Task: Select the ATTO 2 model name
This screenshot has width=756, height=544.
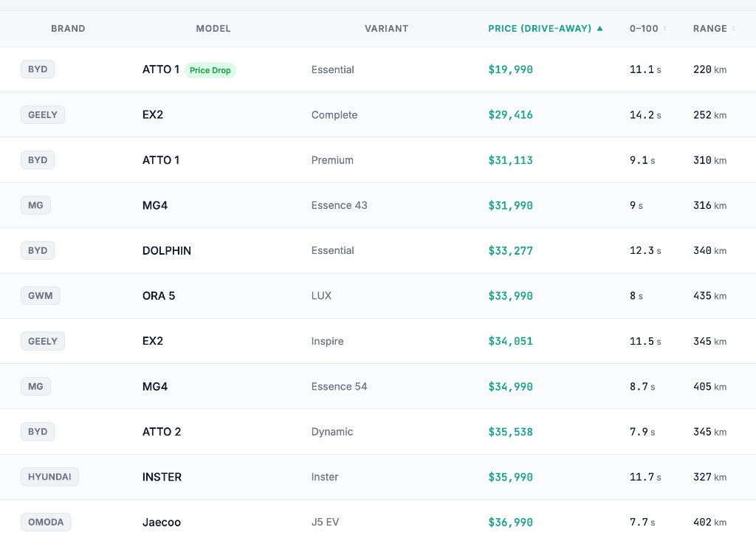Action: [162, 432]
